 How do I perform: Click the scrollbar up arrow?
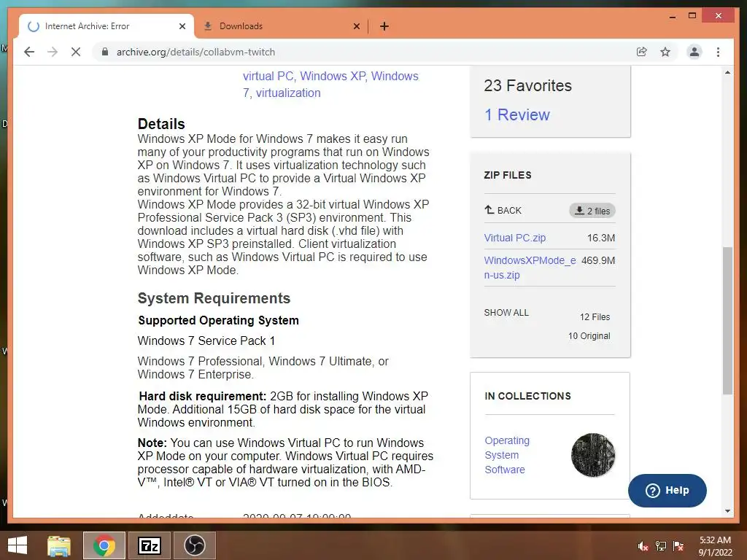727,72
